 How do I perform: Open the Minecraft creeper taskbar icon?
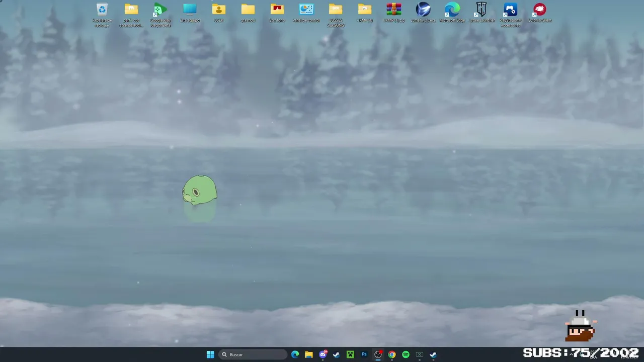point(350,354)
